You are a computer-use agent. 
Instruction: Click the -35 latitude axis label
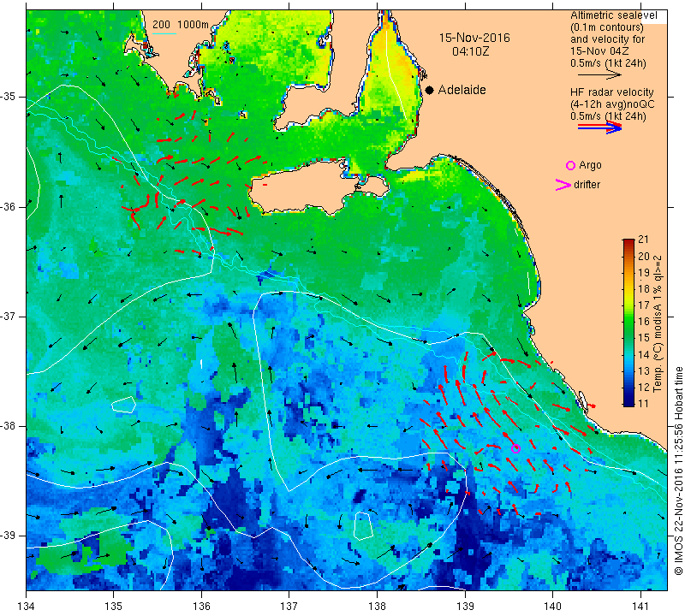[x=10, y=97]
